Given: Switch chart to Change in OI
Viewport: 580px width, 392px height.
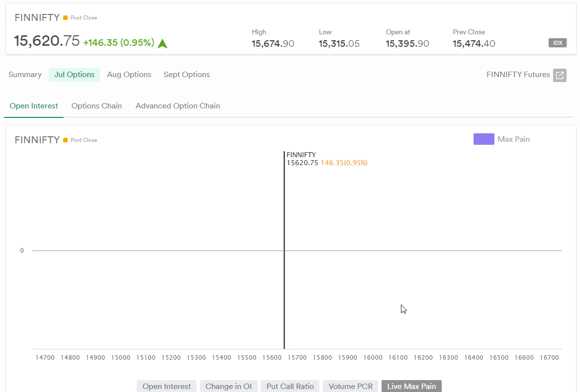Looking at the screenshot, I should pyautogui.click(x=229, y=386).
